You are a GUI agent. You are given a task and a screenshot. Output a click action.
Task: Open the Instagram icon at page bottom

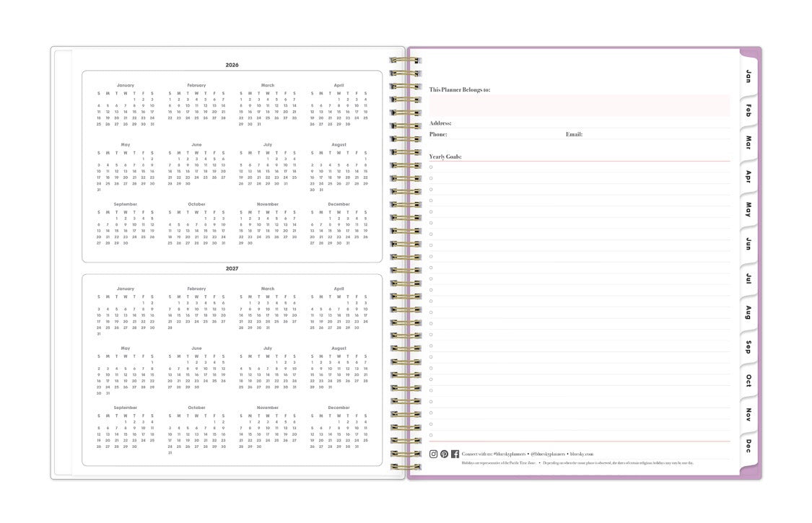[433, 453]
